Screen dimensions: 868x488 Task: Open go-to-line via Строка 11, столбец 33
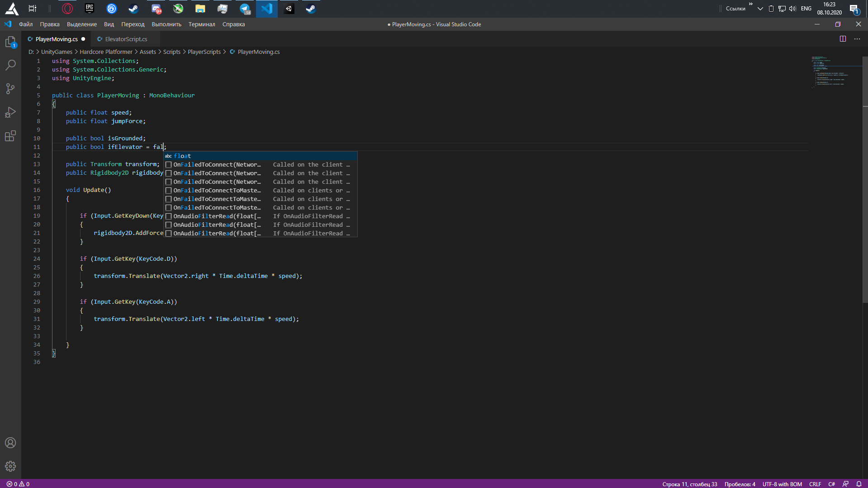point(689,484)
